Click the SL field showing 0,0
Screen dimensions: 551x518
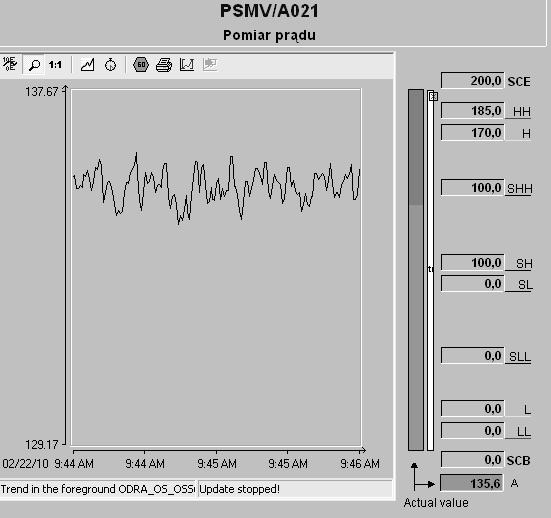(472, 284)
